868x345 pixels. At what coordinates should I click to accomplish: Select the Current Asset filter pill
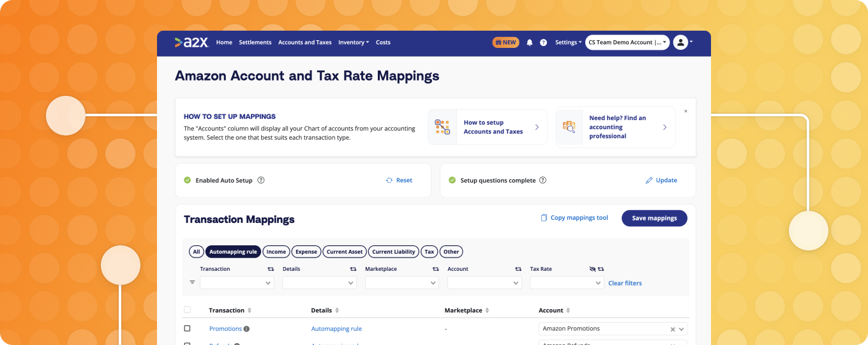tap(345, 252)
